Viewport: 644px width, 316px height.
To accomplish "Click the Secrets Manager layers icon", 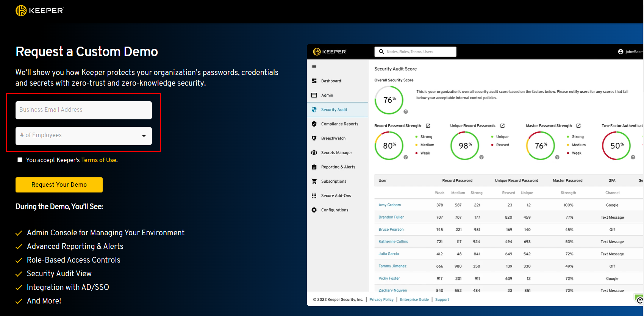I will (x=314, y=153).
